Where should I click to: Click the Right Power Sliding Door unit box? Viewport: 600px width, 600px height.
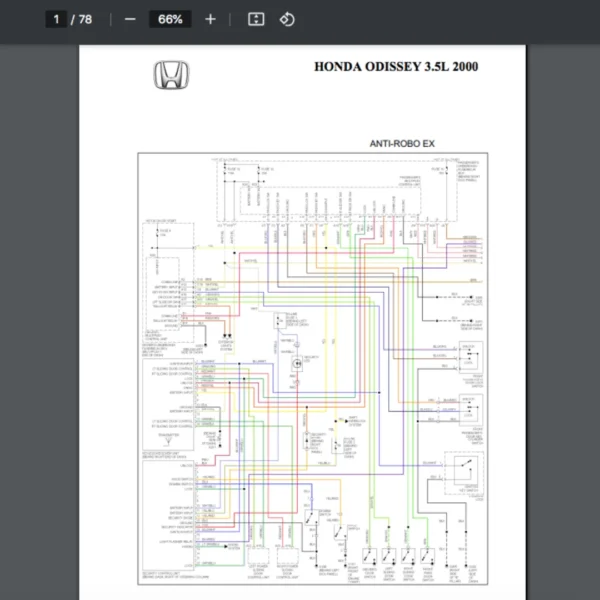287,556
